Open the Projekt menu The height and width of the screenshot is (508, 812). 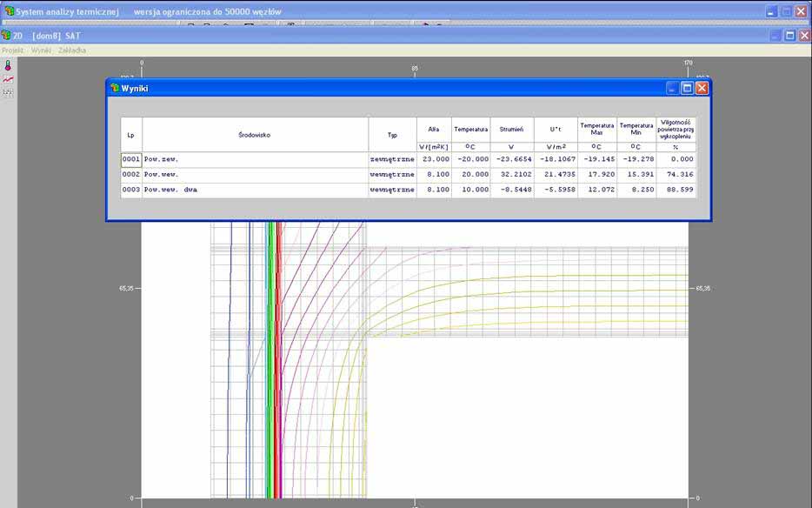(12, 50)
